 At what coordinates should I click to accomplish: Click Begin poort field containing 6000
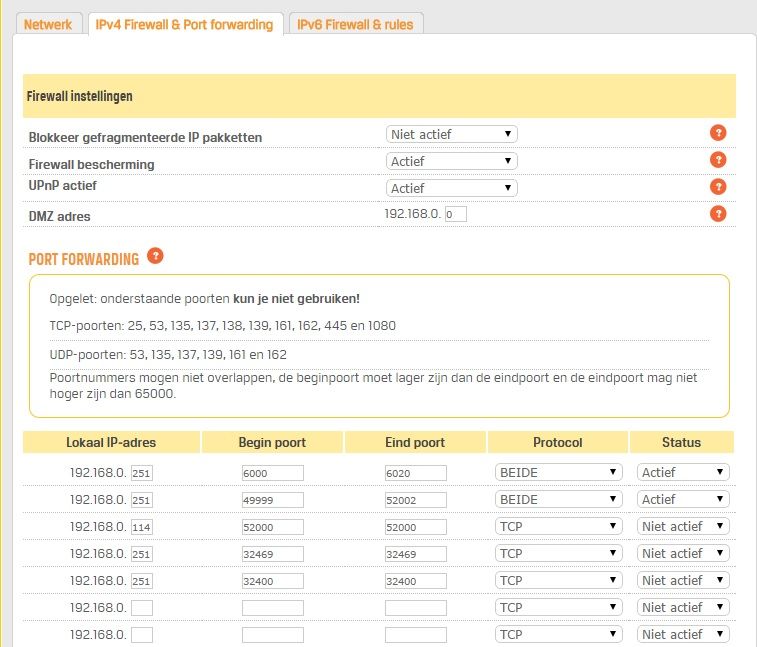tap(273, 473)
